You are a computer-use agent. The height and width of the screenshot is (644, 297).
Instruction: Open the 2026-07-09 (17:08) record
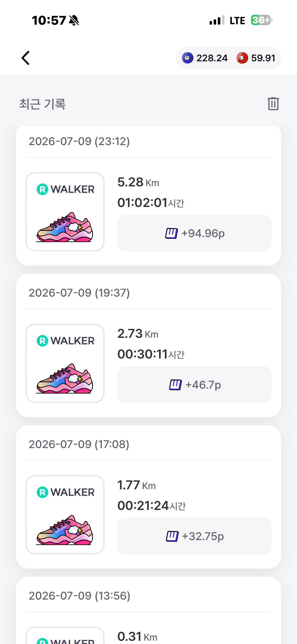point(148,497)
